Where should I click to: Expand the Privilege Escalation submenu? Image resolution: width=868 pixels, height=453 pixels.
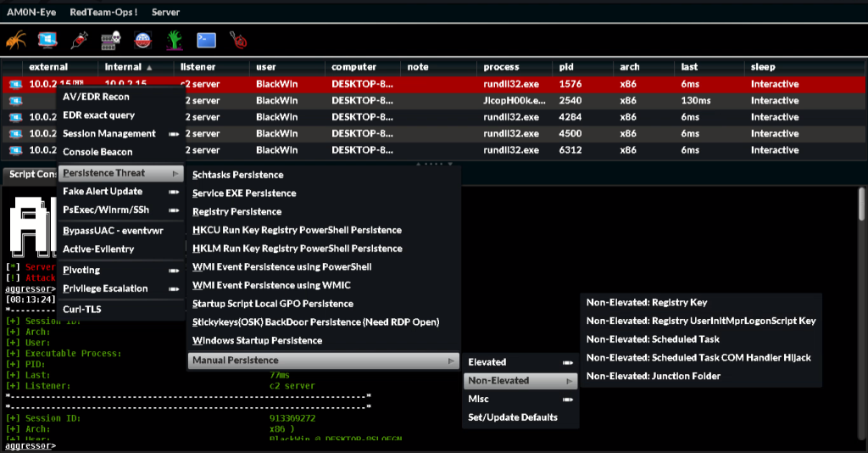tap(120, 288)
